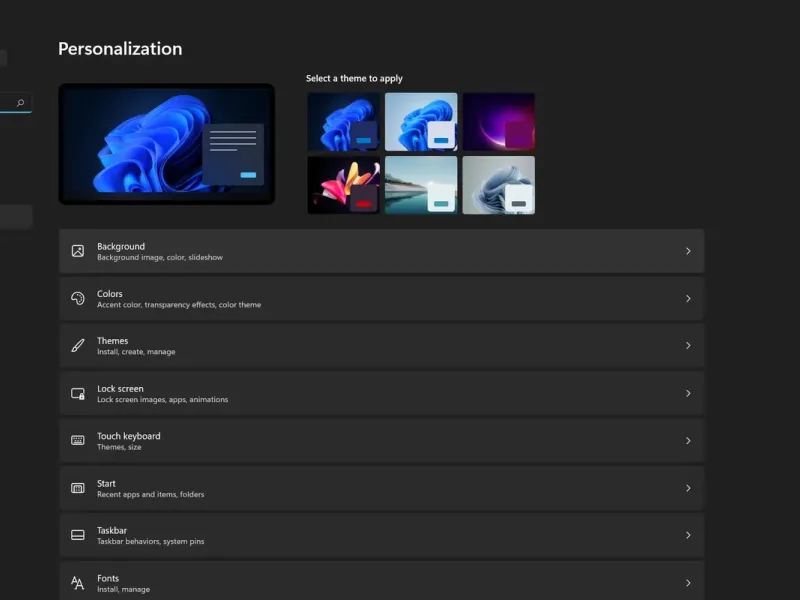The width and height of the screenshot is (800, 600).
Task: Click 'Taskbar behaviors, system pins' text
Action: (151, 541)
